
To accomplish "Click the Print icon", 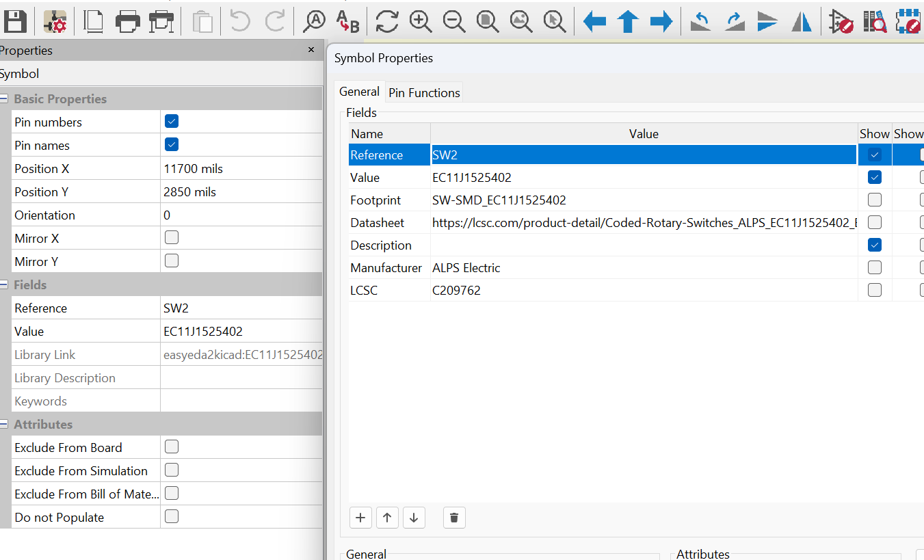I will (x=128, y=21).
